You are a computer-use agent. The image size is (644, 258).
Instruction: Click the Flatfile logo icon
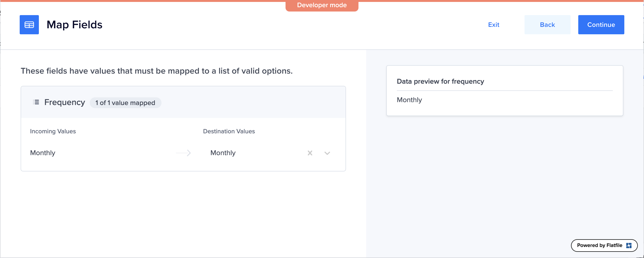(x=629, y=245)
